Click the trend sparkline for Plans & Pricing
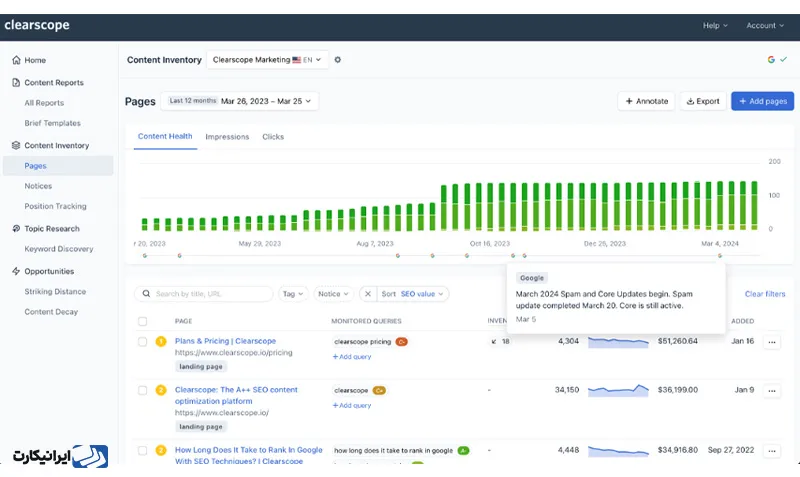Image resolution: width=800 pixels, height=477 pixels. pyautogui.click(x=618, y=342)
